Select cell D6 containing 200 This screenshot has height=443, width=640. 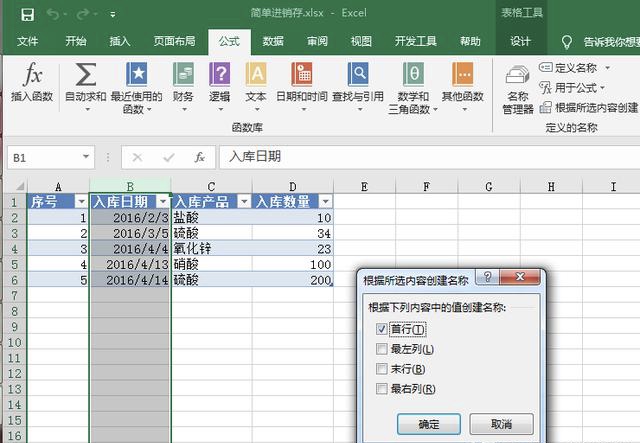coord(292,281)
